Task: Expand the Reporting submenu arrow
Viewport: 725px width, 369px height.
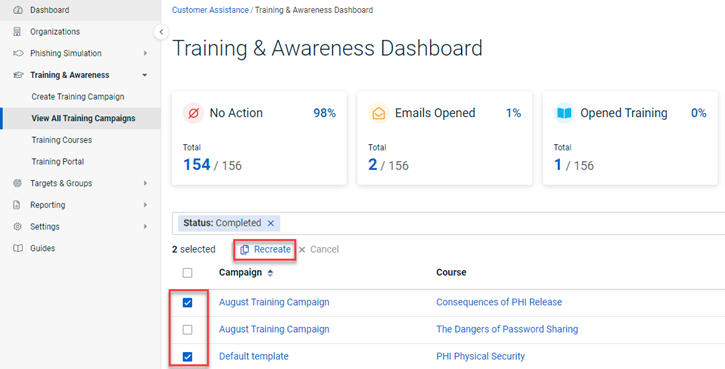Action: click(145, 205)
